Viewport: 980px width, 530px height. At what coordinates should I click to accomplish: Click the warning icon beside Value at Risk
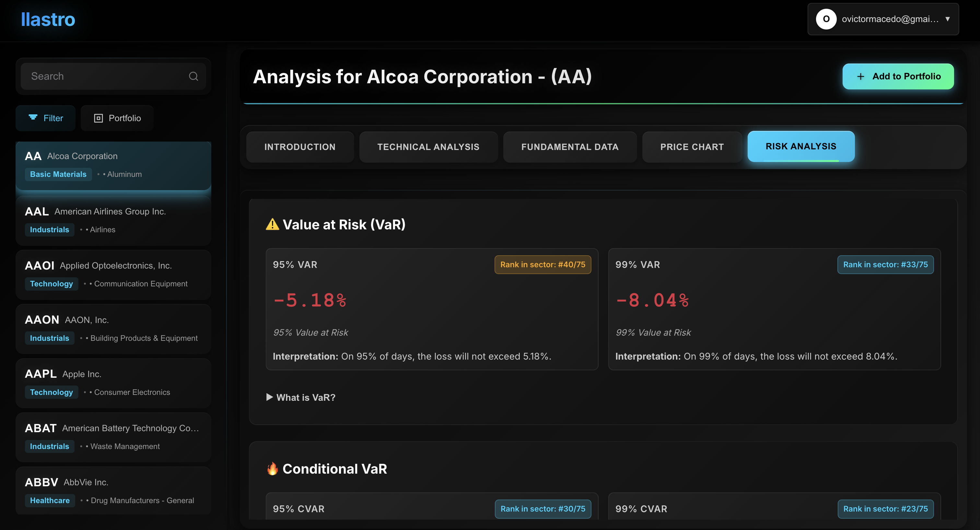tap(273, 224)
